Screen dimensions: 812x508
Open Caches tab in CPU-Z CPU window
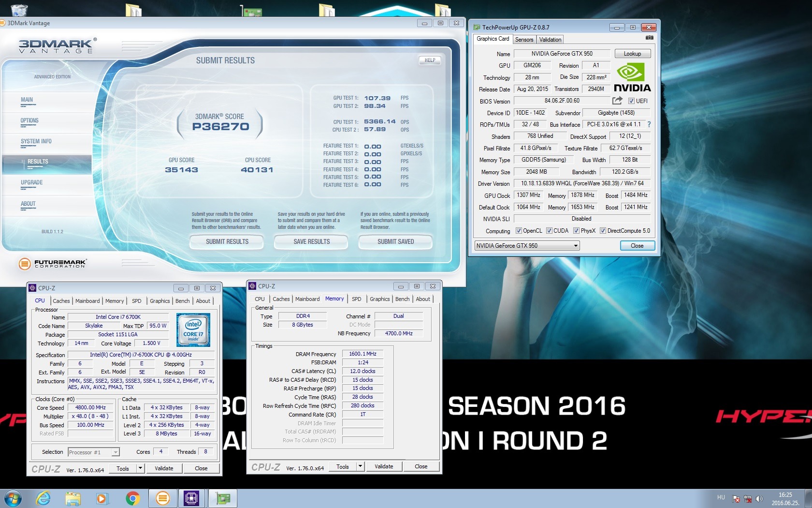[x=61, y=301]
